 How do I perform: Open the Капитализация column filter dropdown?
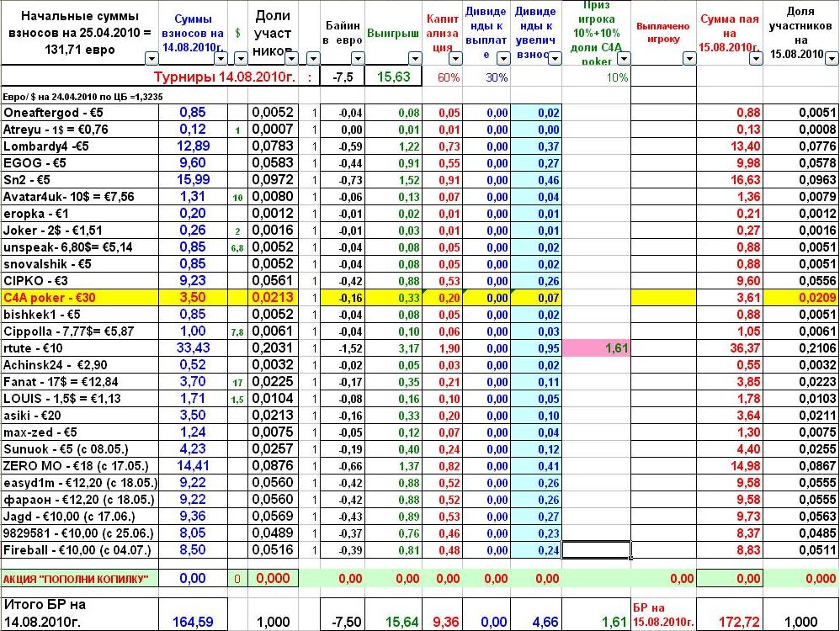point(455,58)
